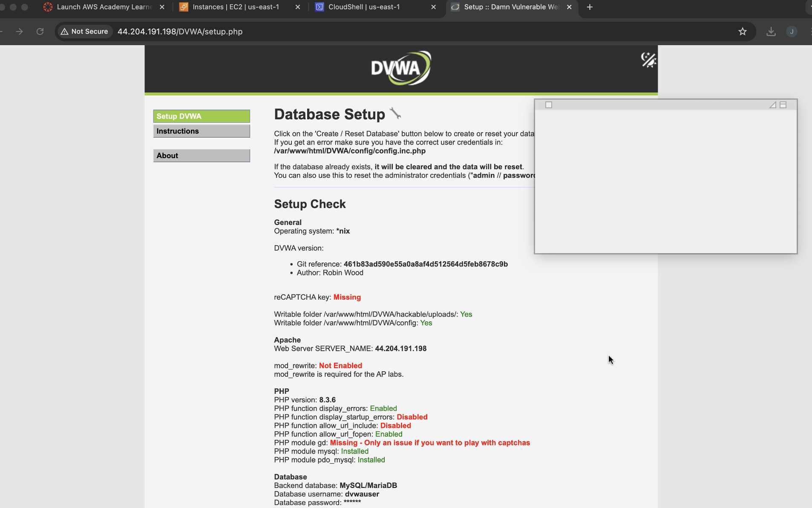
Task: Click the AWS Academy tab favicon
Action: (x=48, y=7)
